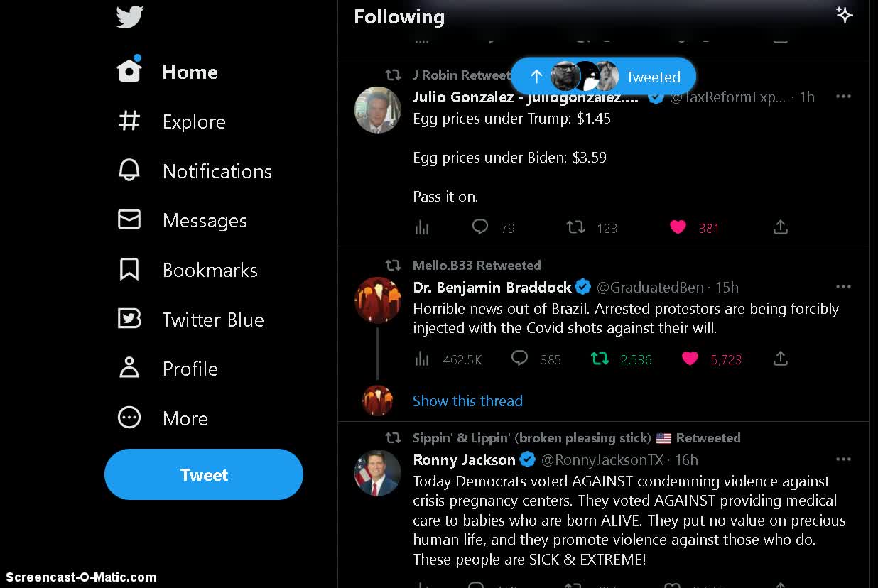View analytics for Brazil tweet
Viewport: 878px width, 588px height.
pos(422,359)
